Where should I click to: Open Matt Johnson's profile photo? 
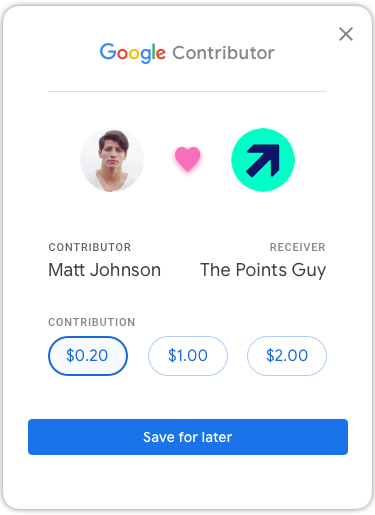click(112, 160)
